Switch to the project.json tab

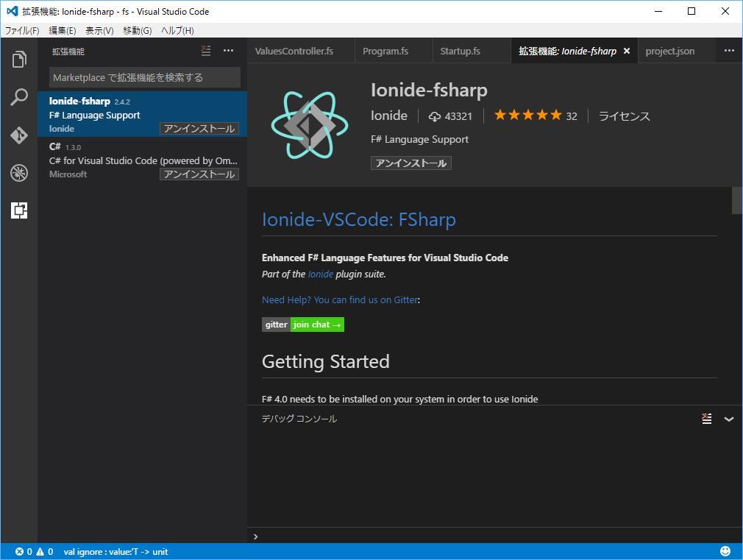pos(669,51)
